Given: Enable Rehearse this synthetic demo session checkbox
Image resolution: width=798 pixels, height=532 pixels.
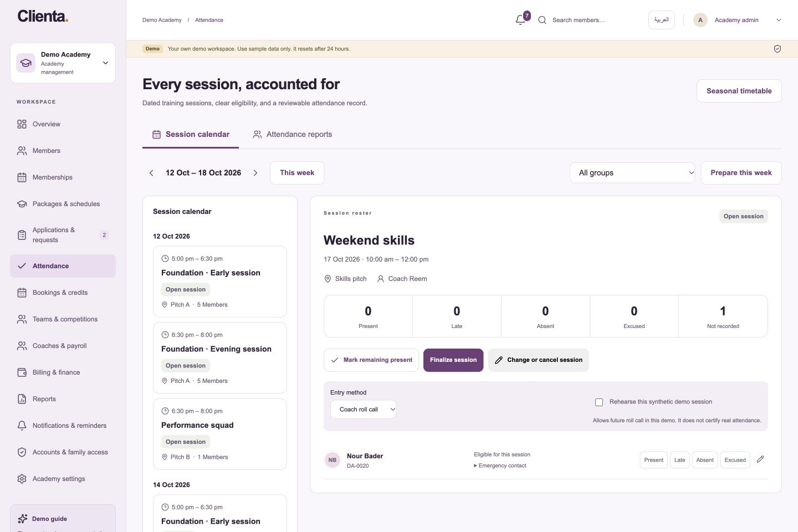Looking at the screenshot, I should click(599, 402).
